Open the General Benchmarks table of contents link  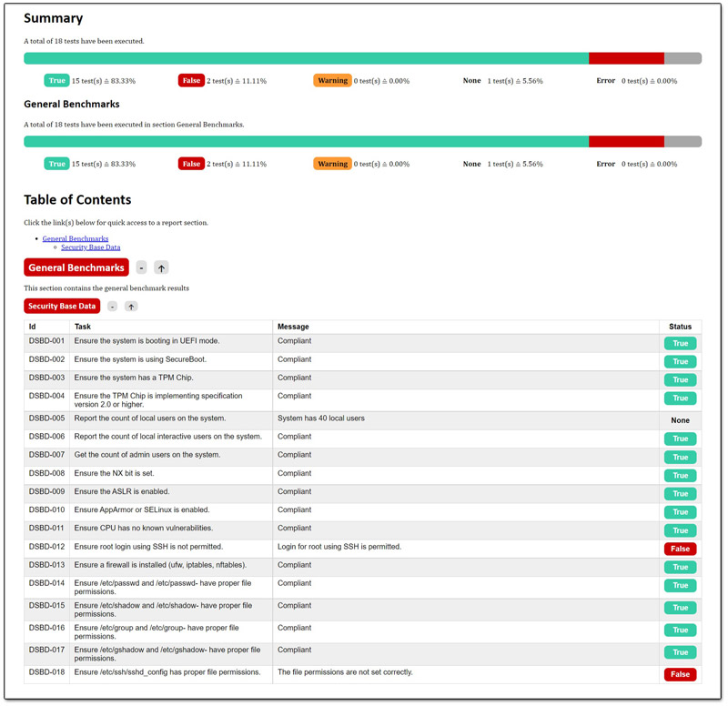[x=75, y=238]
